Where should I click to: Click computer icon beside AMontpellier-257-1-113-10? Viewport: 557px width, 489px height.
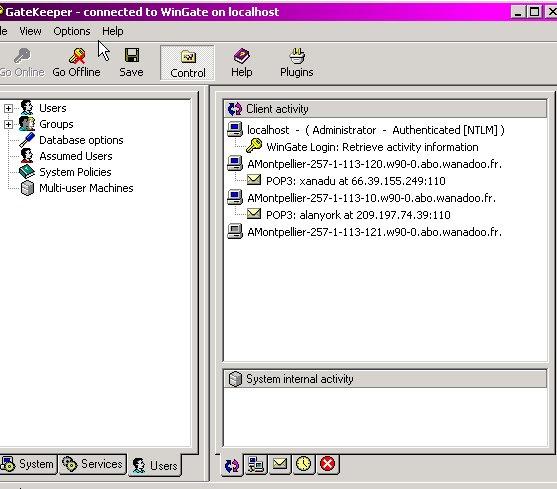(235, 197)
